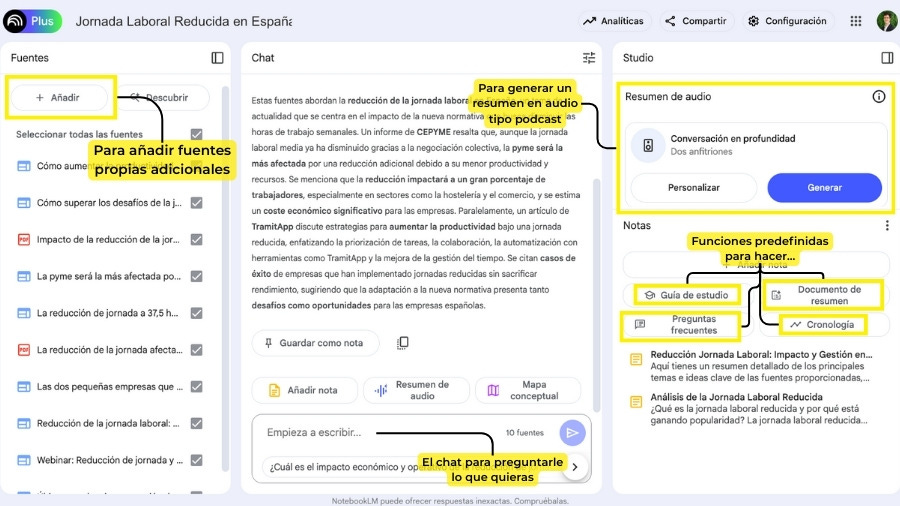Click note icon for Análisis de la Jornada note
This screenshot has height=506, width=900.
[x=636, y=402]
